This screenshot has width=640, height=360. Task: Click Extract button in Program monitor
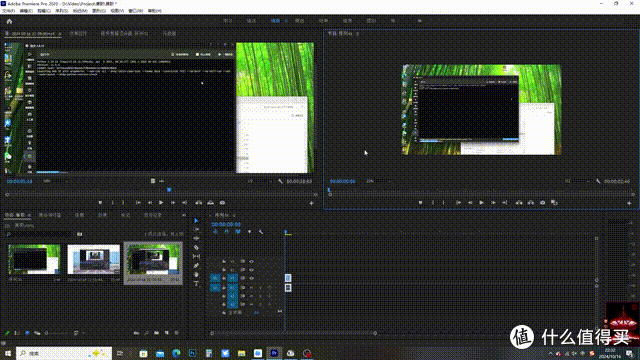point(531,203)
